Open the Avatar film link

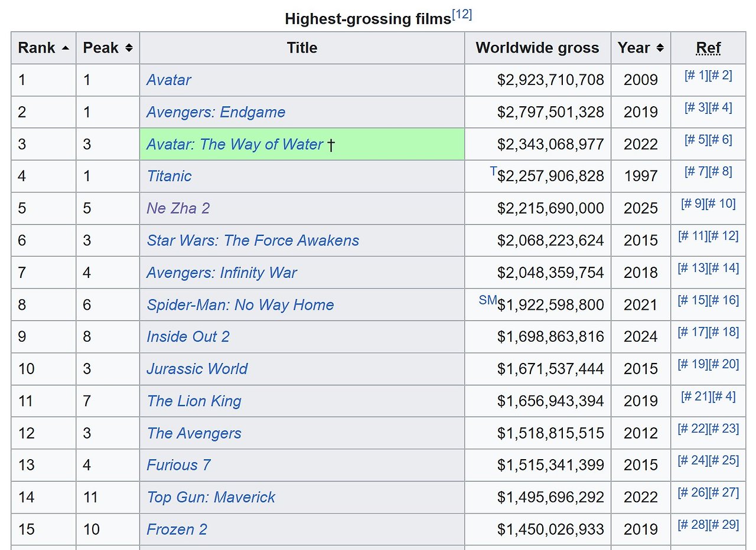coord(169,80)
